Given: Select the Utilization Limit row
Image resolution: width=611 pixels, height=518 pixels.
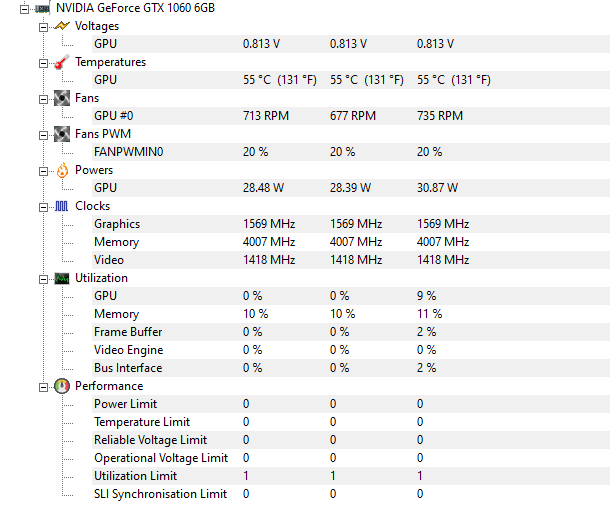Looking at the screenshot, I should point(351,476).
